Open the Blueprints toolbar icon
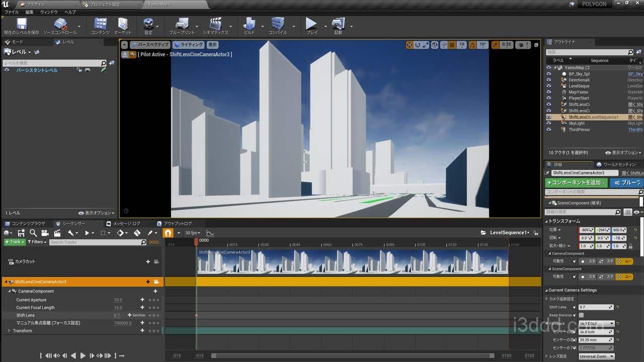 182,24
